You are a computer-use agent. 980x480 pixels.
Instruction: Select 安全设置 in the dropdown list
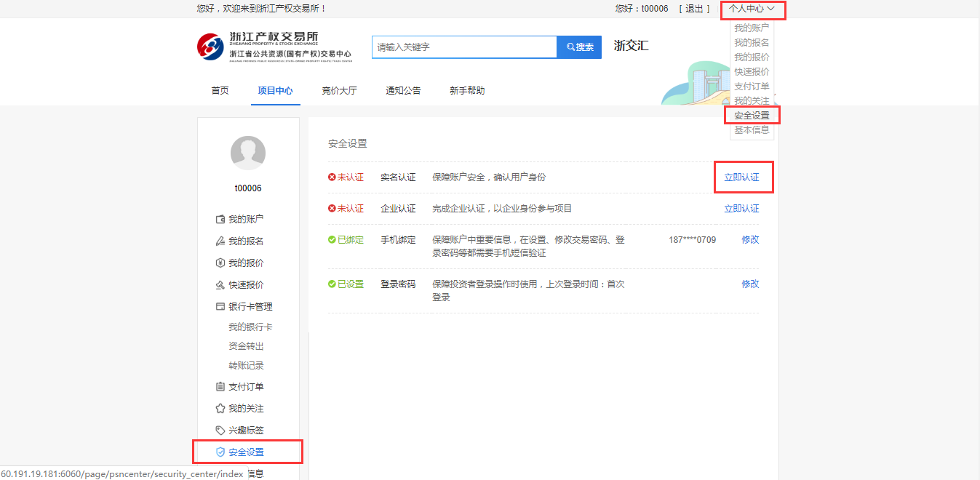752,116
